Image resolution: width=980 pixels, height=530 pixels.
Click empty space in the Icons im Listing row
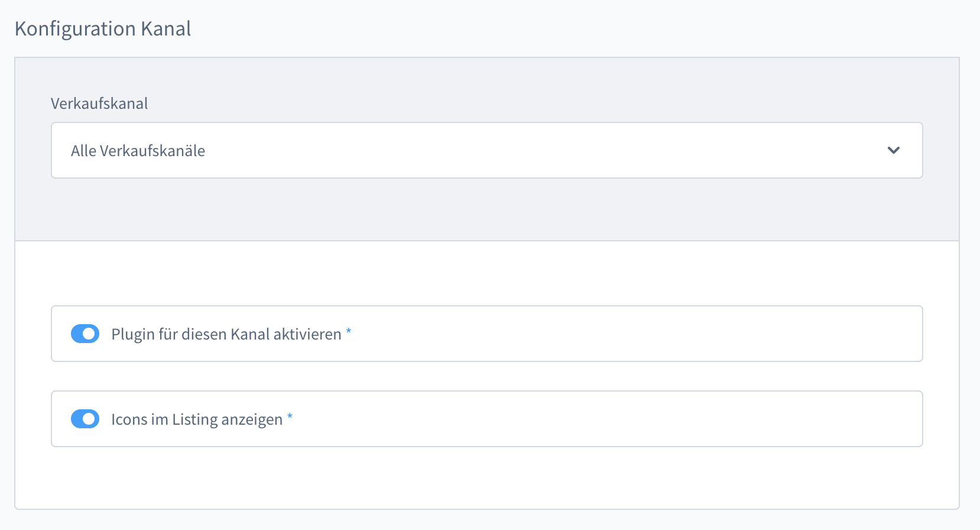591,419
